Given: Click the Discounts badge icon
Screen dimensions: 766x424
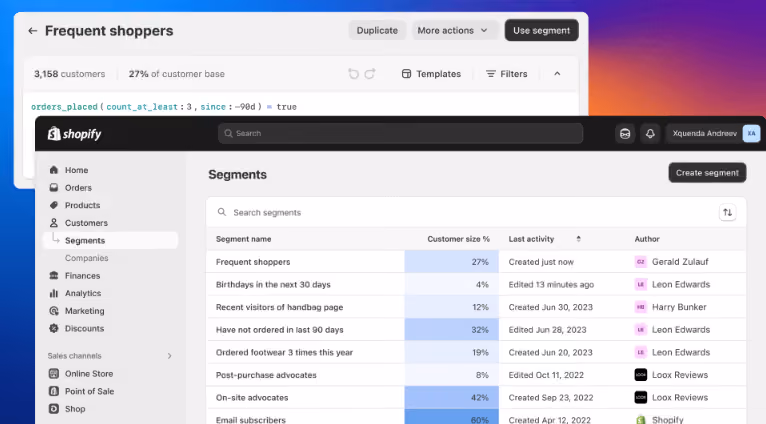Looking at the screenshot, I should pyautogui.click(x=54, y=328).
